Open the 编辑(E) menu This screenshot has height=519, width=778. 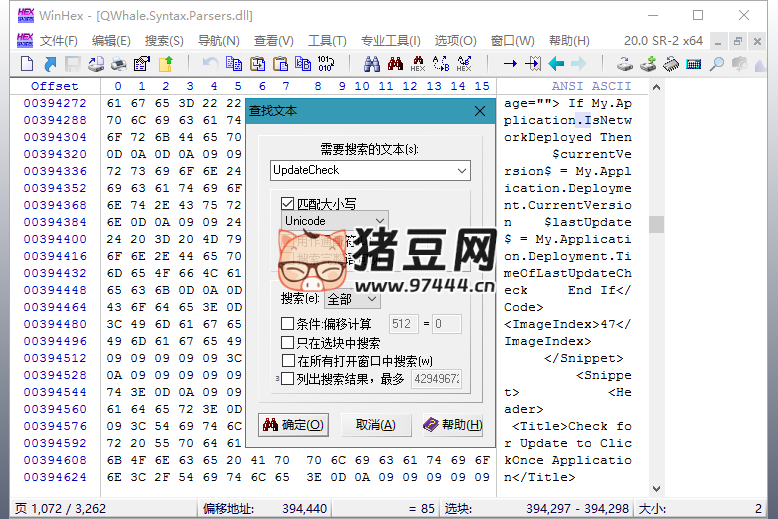tap(111, 41)
